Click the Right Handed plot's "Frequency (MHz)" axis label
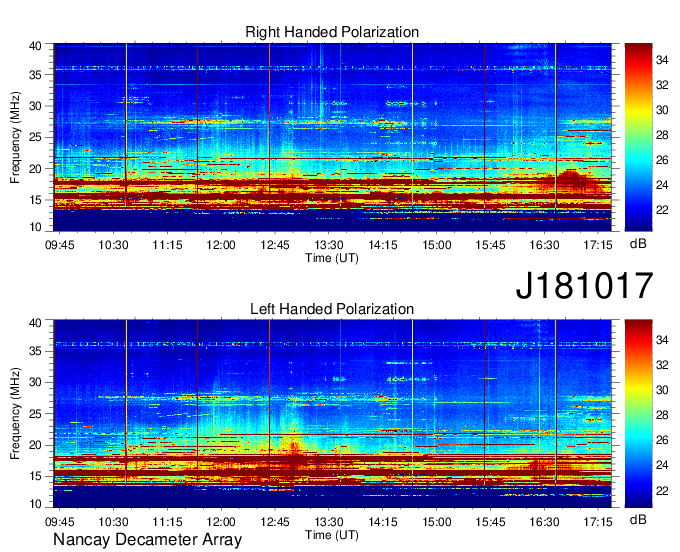Screen dimensions: 680x552 pyautogui.click(x=15, y=137)
